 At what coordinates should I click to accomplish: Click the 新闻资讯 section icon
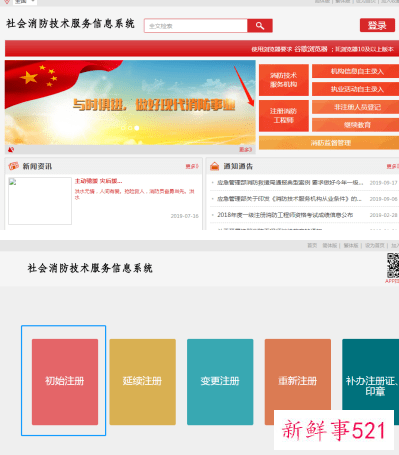[13, 166]
